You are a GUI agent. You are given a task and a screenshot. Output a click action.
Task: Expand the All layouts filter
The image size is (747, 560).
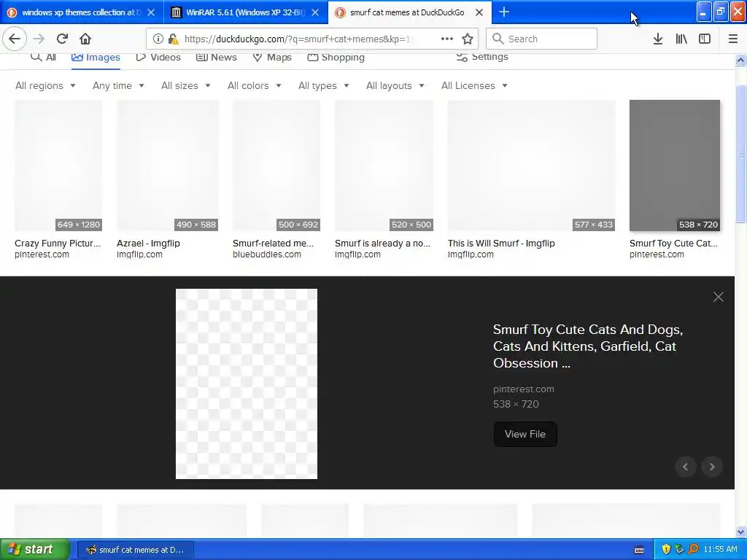395,86
